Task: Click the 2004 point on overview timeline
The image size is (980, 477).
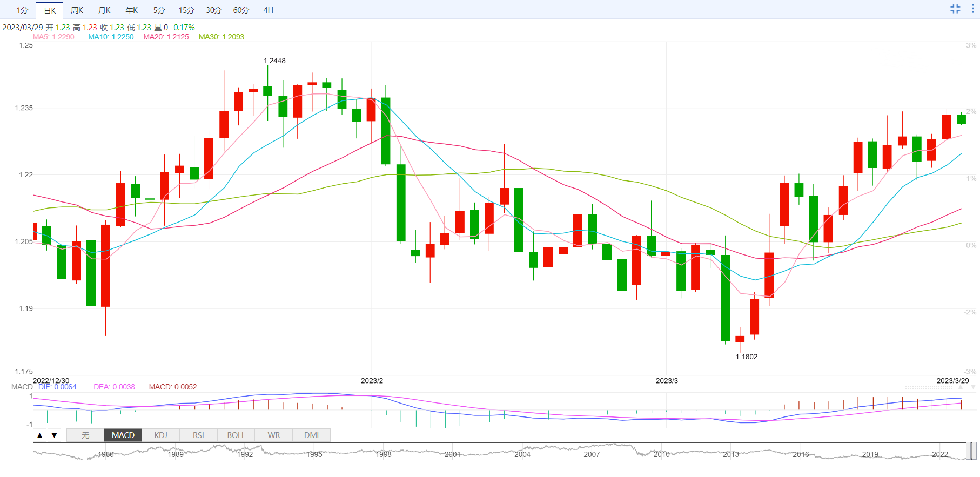Action: 522,454
